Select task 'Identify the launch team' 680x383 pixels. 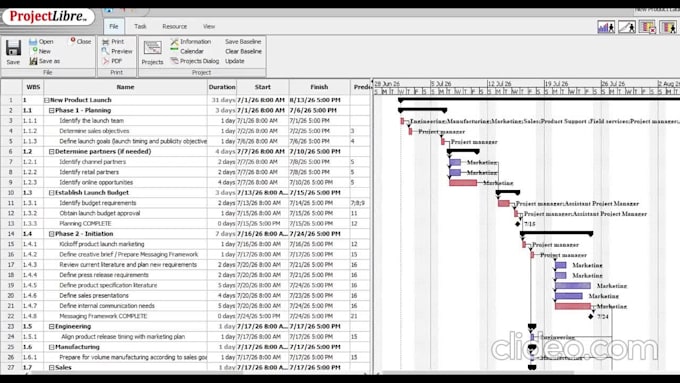tap(92, 121)
